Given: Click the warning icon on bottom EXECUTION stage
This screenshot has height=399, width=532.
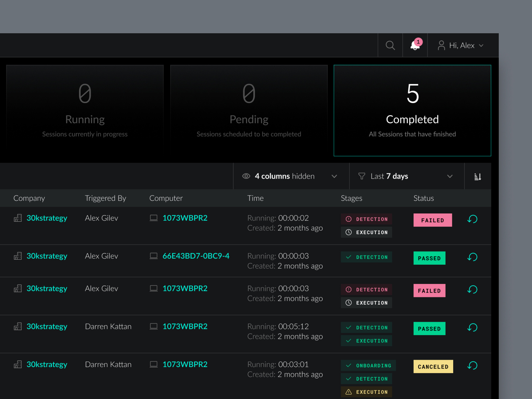Looking at the screenshot, I should (348, 392).
